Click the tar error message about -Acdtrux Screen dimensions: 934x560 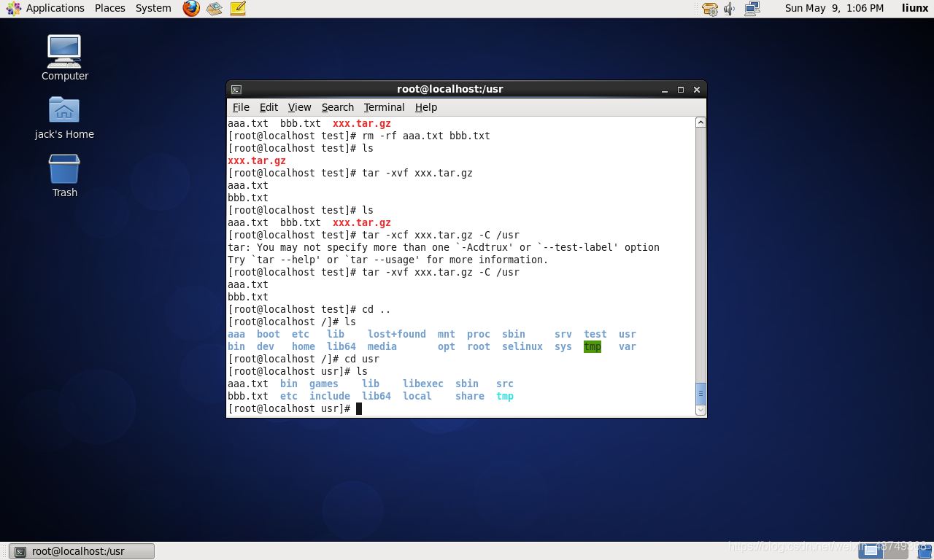[444, 247]
